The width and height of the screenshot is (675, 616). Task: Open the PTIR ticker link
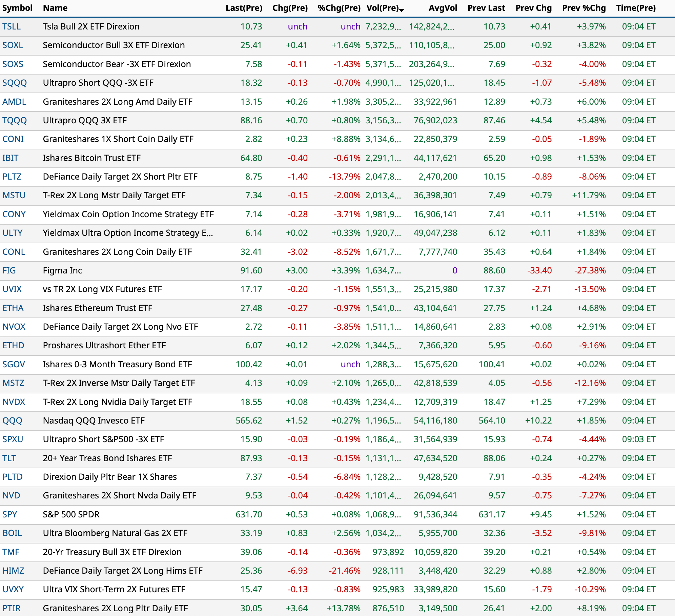[12, 608]
